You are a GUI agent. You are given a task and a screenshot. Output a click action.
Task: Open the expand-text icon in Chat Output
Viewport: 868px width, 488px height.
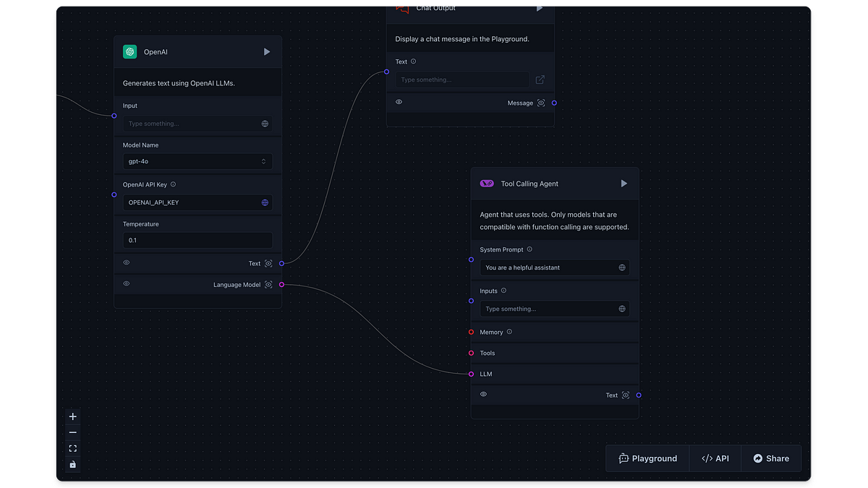[x=540, y=80]
